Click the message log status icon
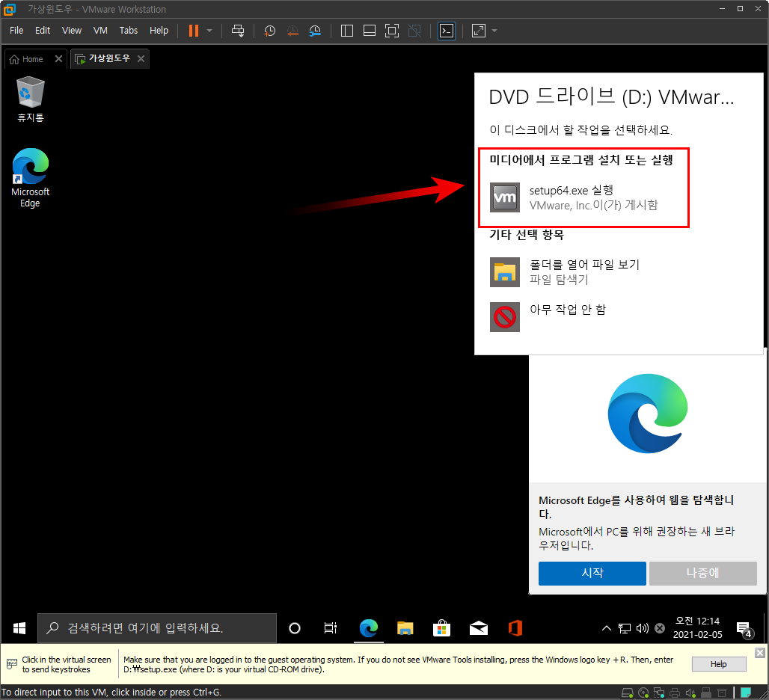 (x=746, y=693)
